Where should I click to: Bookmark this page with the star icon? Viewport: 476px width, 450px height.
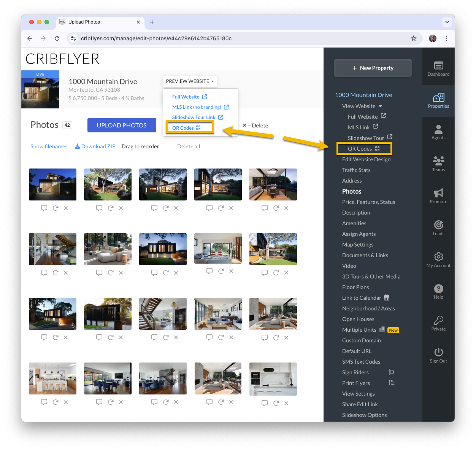pos(414,38)
